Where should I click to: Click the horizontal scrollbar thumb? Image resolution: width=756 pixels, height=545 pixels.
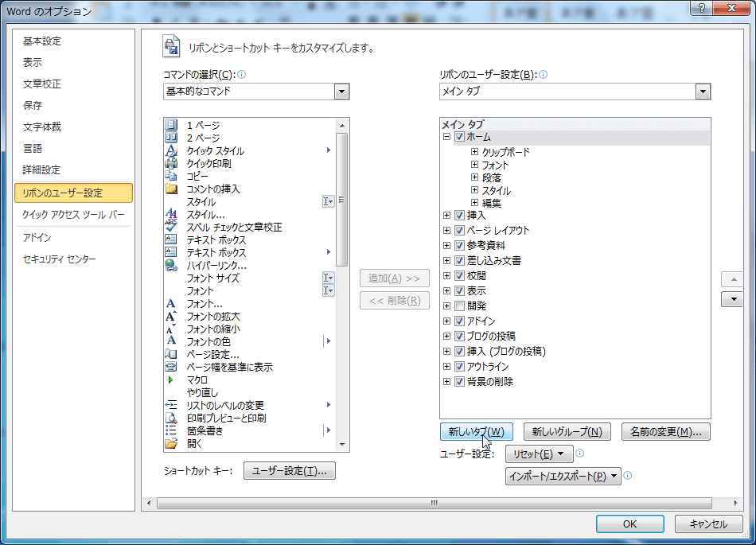(x=435, y=503)
